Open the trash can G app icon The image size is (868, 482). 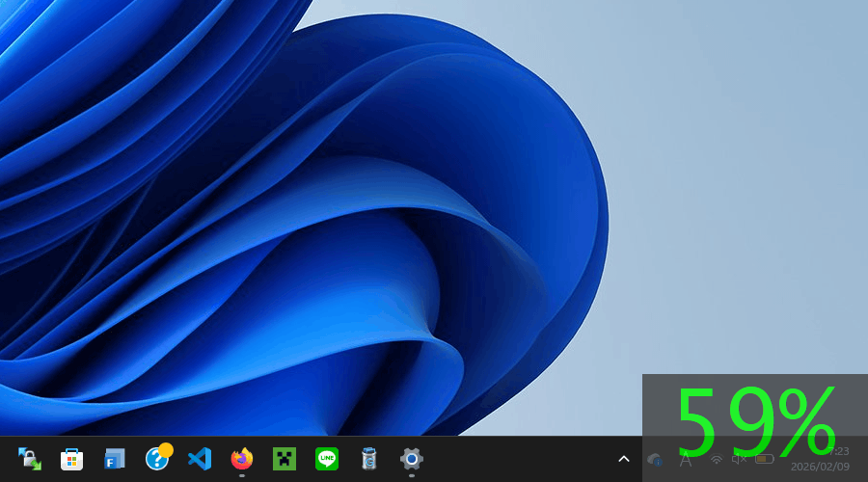click(369, 459)
